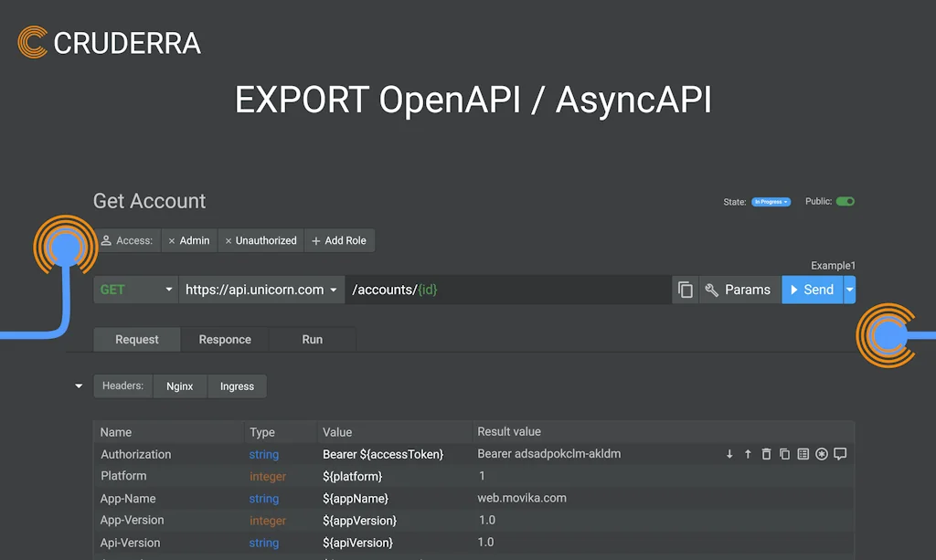Image resolution: width=936 pixels, height=560 pixels.
Task: Switch to the Run tab
Action: point(312,340)
